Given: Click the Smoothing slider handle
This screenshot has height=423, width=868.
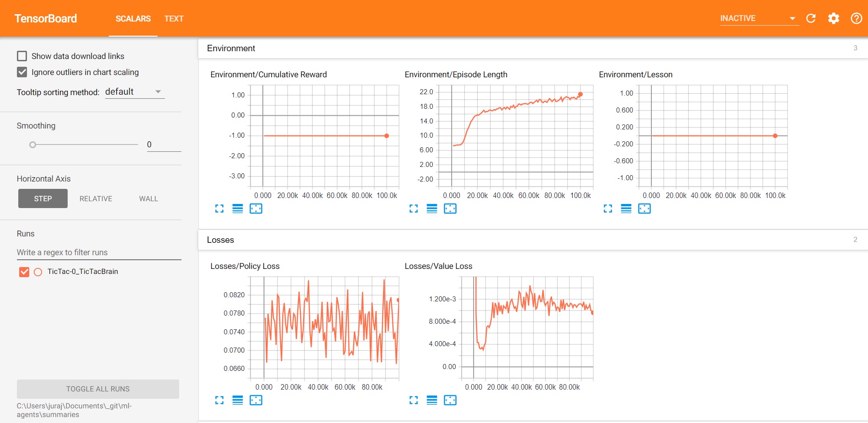Looking at the screenshot, I should point(32,145).
